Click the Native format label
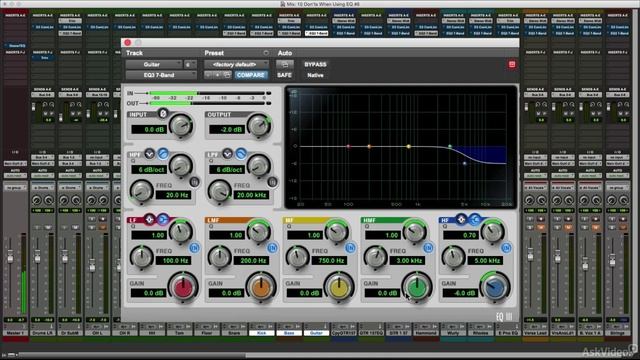This screenshot has width=640, height=360. 315,75
